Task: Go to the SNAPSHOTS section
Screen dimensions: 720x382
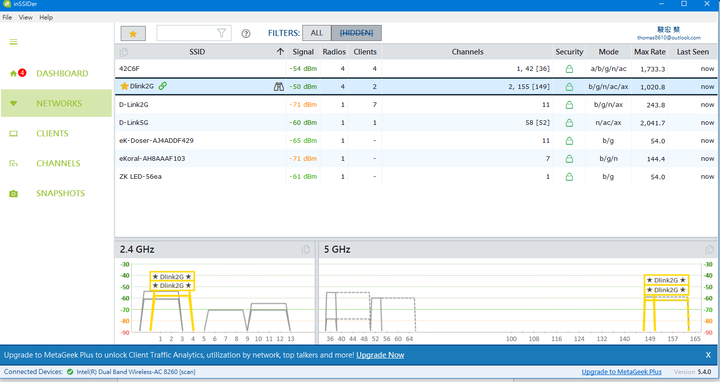Action: tap(61, 193)
